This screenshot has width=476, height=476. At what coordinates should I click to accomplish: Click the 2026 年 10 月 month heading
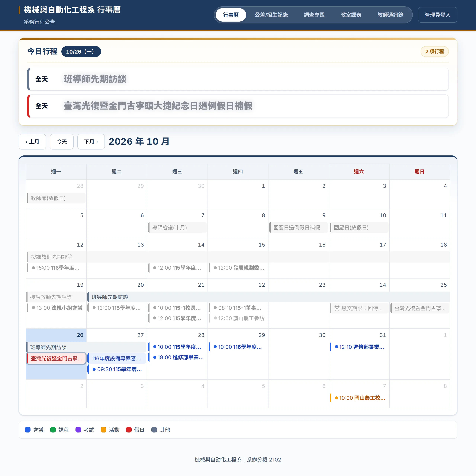139,141
